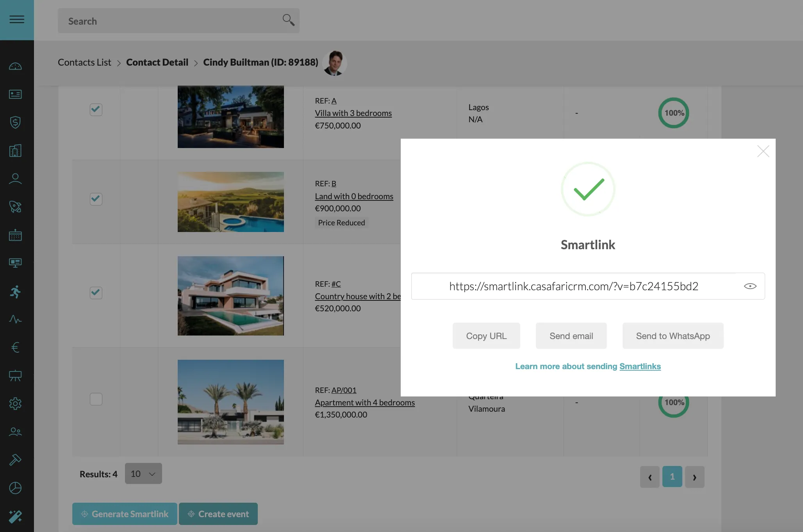Uncheck the Land with 0 bedrooms checkbox
803x532 pixels.
coord(96,199)
